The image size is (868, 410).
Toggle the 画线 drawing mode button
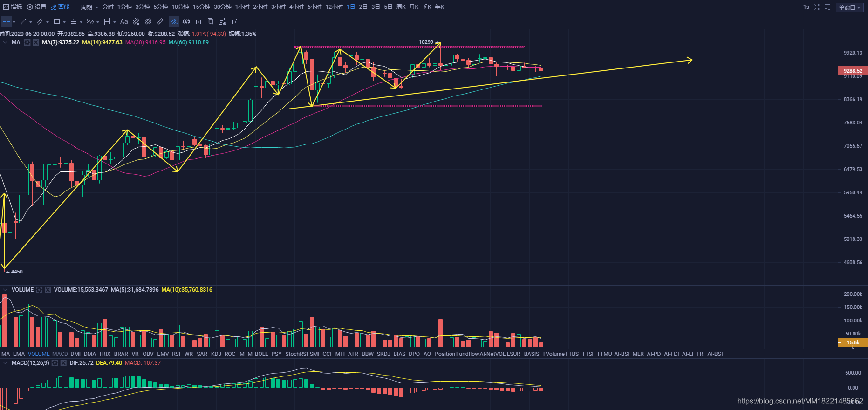60,7
